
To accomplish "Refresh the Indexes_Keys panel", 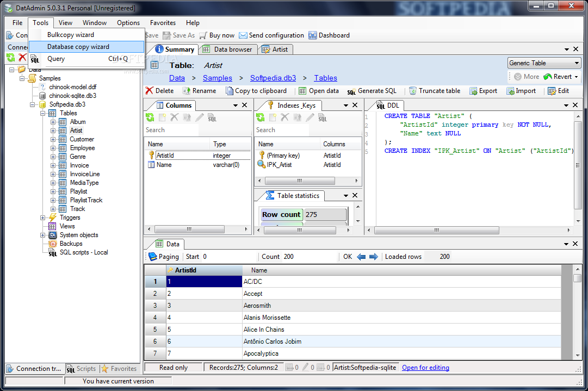I will (260, 117).
